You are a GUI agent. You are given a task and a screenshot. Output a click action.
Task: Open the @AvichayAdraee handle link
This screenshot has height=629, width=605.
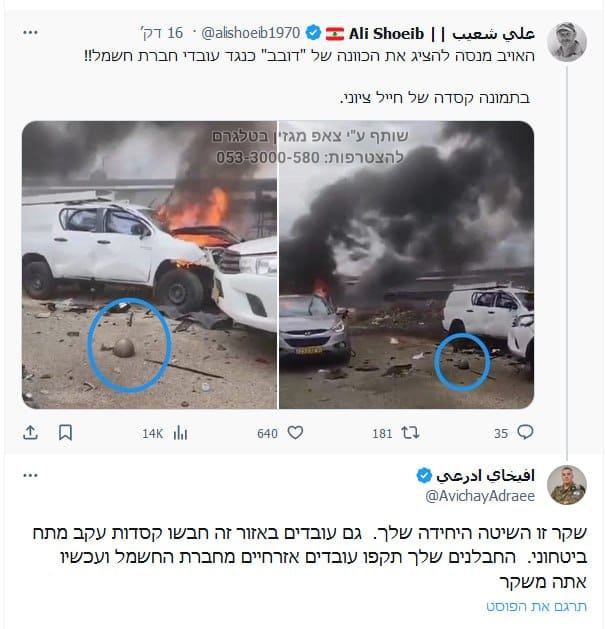480,496
